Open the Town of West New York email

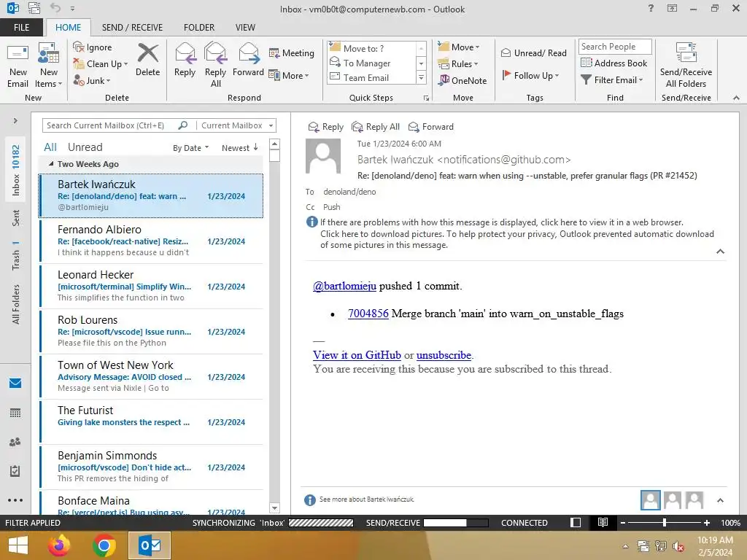click(152, 376)
